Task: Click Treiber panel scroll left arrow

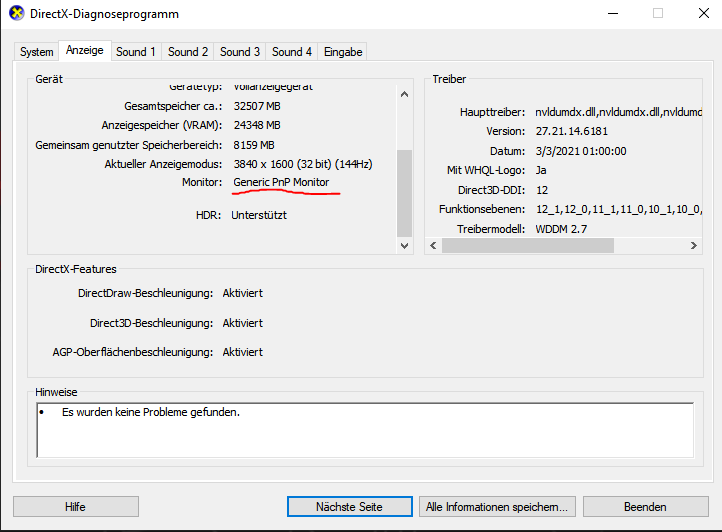Action: point(433,246)
